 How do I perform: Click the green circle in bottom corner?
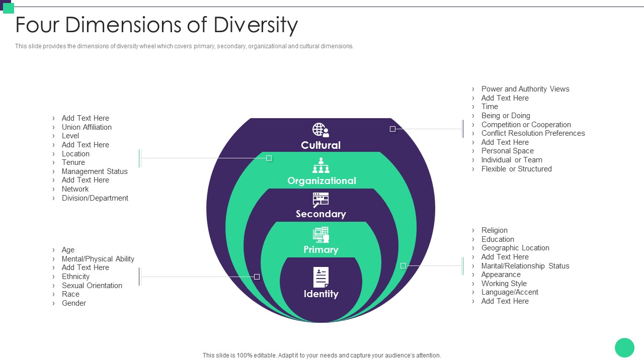624,347
